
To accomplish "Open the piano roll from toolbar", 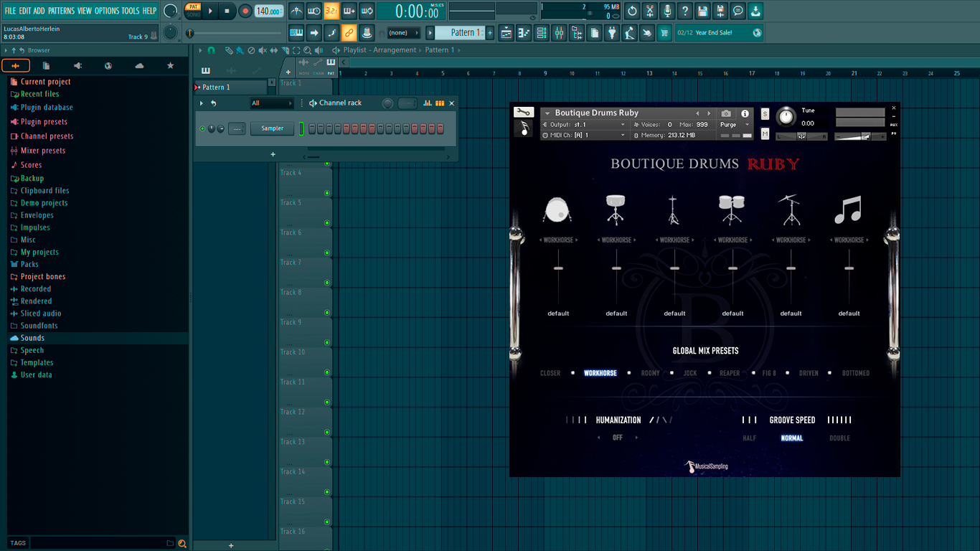I will (524, 33).
